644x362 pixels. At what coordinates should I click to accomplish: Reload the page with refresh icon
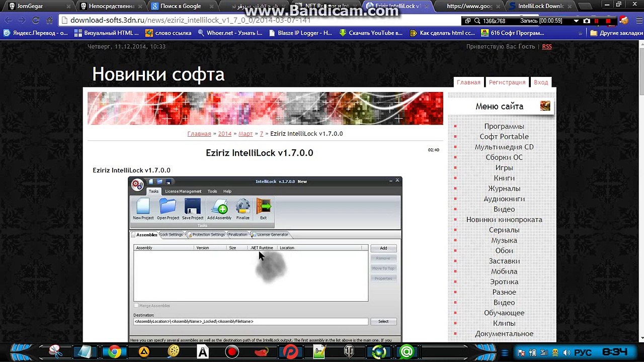pyautogui.click(x=35, y=20)
